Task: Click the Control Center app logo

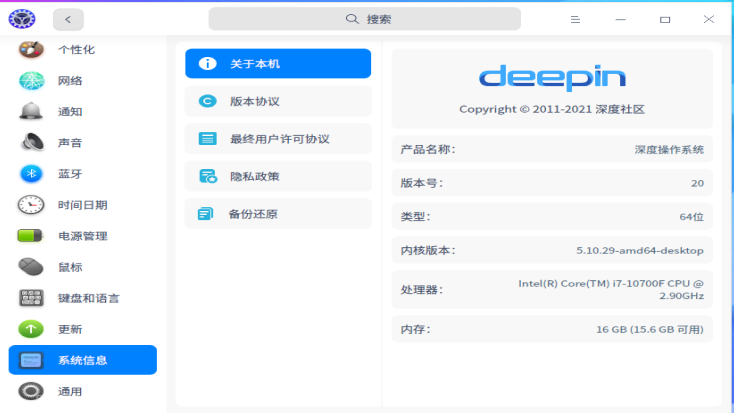Action: click(22, 19)
